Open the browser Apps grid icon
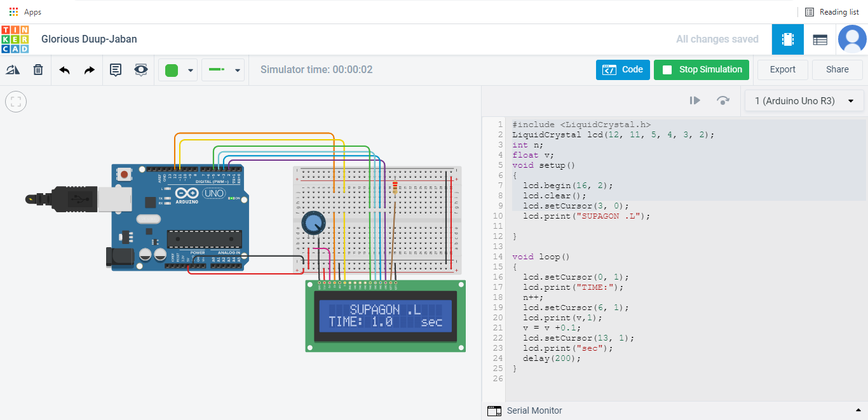868x420 pixels. coord(13,11)
